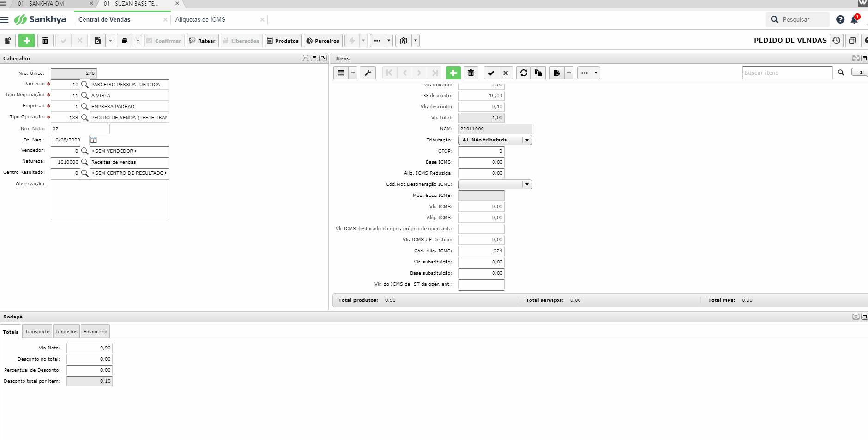Switch the Itens view using the grid icon

click(341, 73)
